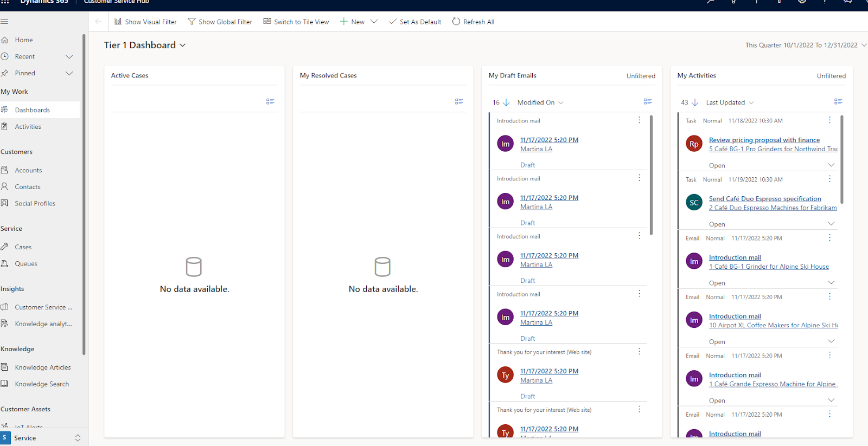Open Cases in the Service section

[x=23, y=247]
